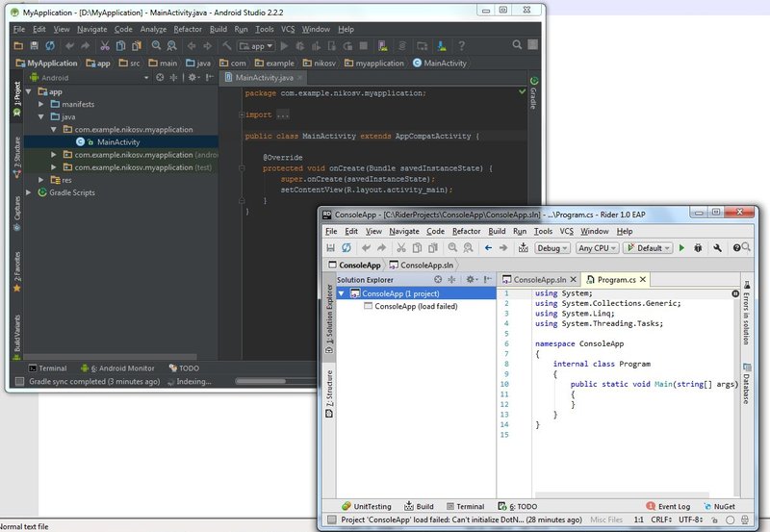Open SDK Manager download icon in Android Studio
Image resolution: width=770 pixels, height=532 pixels.
pyautogui.click(x=442, y=45)
